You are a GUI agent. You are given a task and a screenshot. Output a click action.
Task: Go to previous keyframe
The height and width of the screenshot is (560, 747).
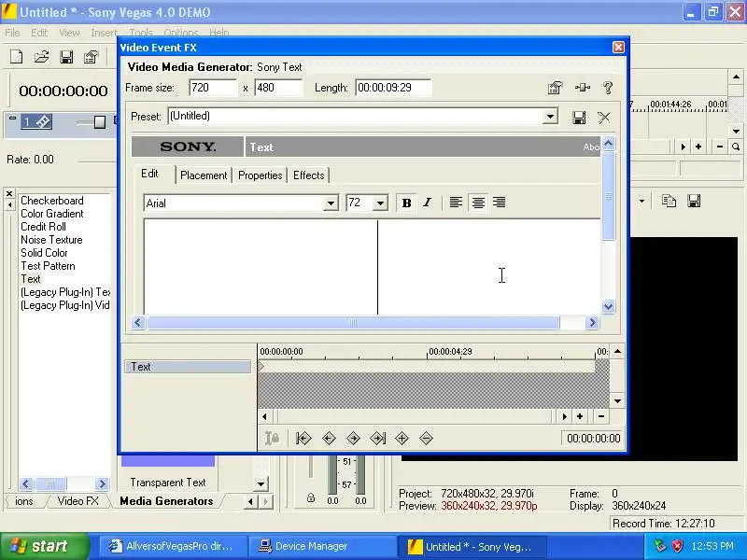click(x=329, y=438)
